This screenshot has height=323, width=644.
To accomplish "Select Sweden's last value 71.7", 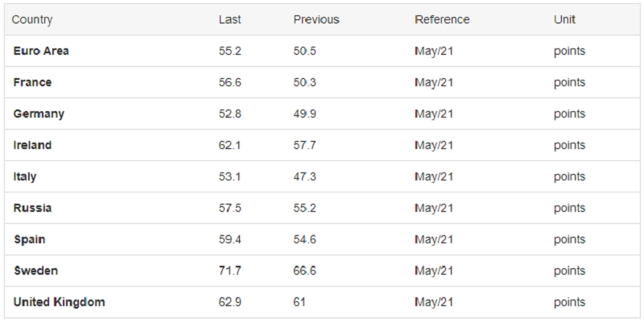I will [x=230, y=271].
